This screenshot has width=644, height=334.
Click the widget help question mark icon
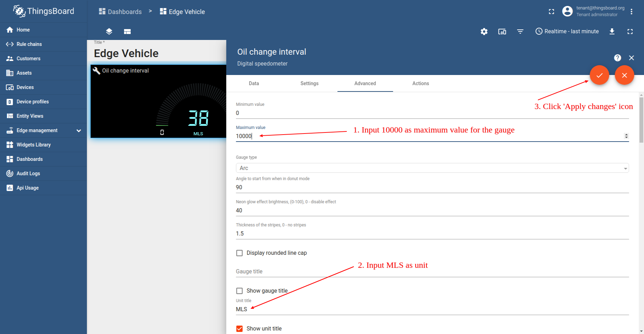point(617,58)
